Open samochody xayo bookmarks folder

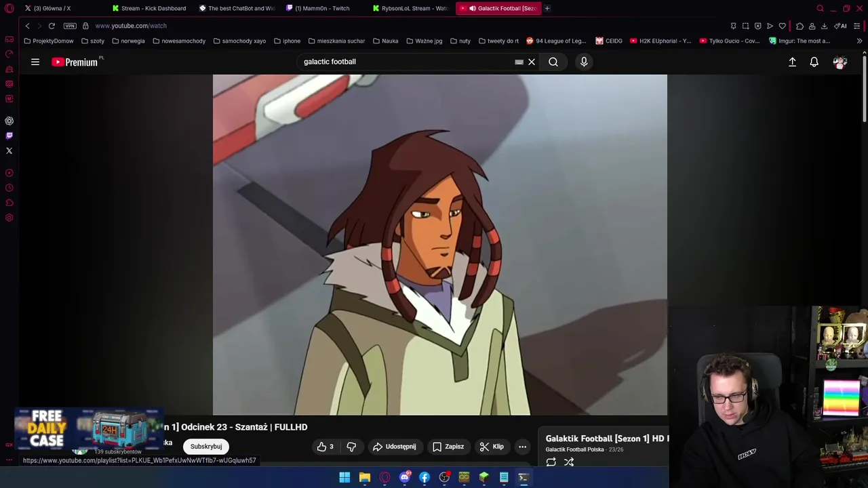click(x=239, y=41)
